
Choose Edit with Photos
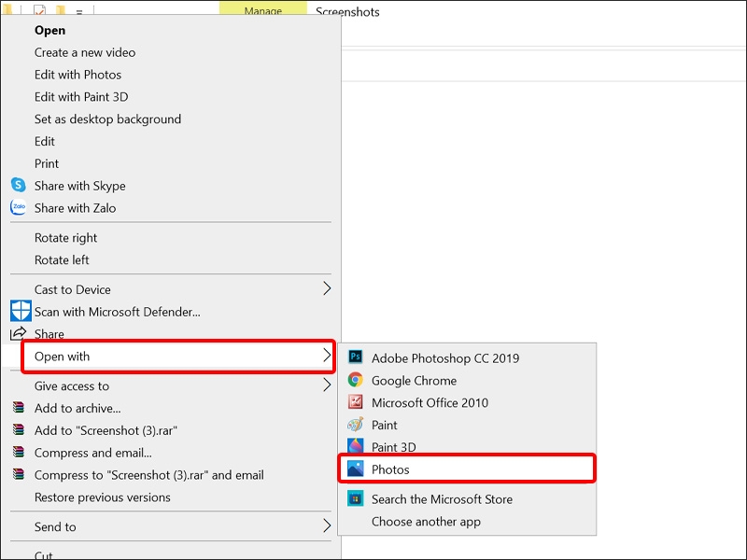pos(78,75)
